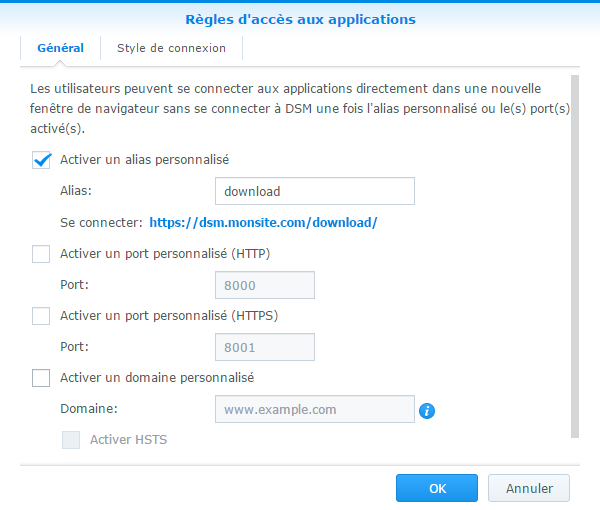Screen dimensions: 600x510
Task: Tick Activer un domaine personnalisé checkbox
Action: click(x=41, y=378)
